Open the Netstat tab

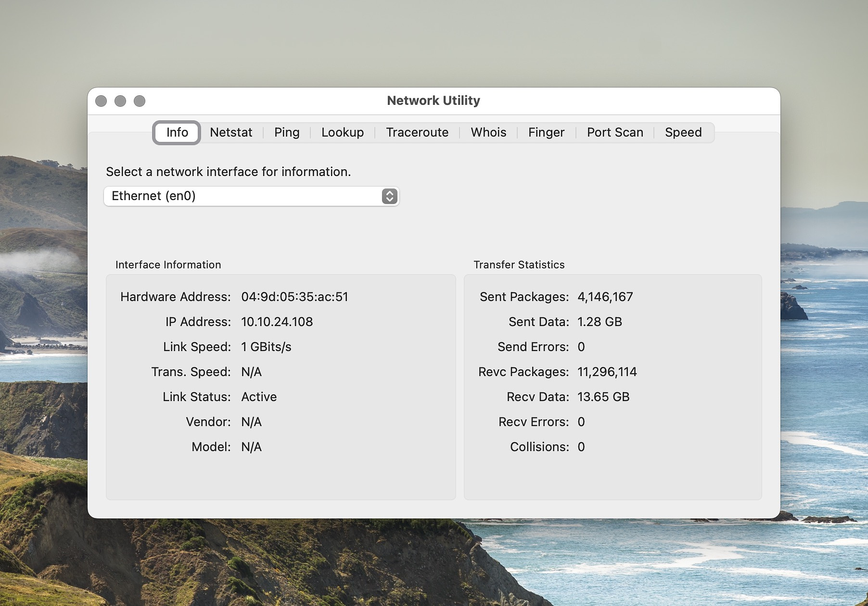(x=231, y=132)
